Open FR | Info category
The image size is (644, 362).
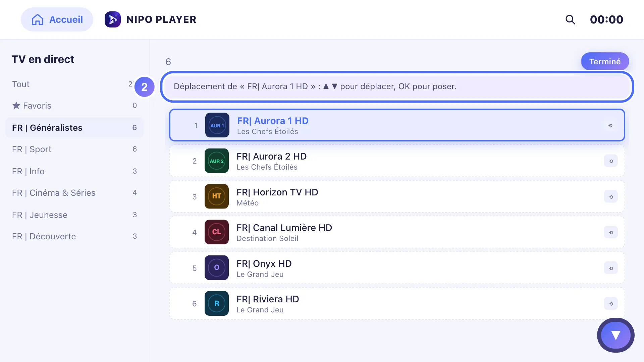coord(74,171)
